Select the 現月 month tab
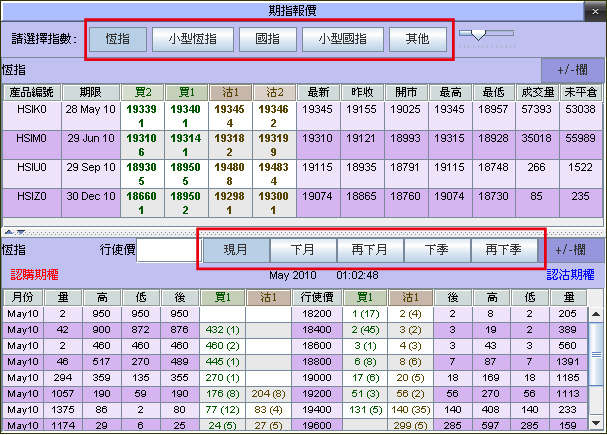The image size is (607, 435). click(236, 250)
